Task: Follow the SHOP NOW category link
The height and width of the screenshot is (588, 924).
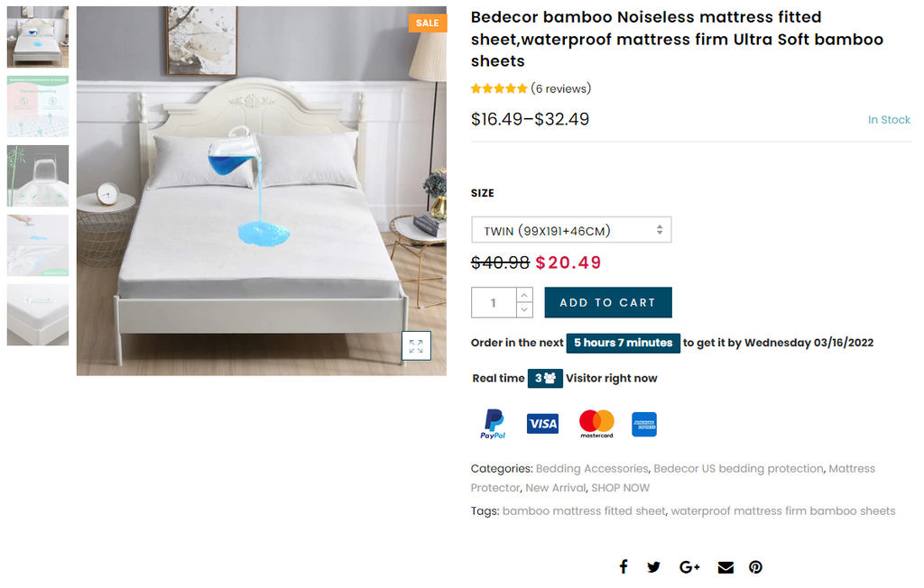Action: coord(620,488)
